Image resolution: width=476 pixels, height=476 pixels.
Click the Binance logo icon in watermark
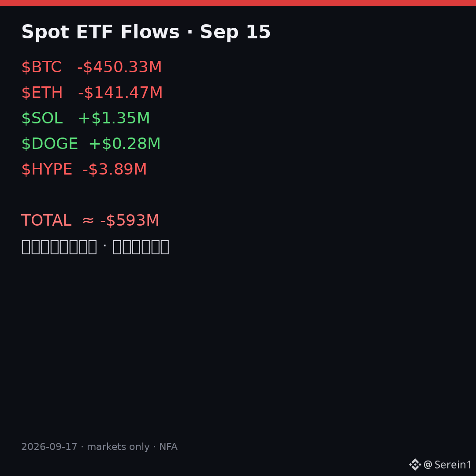coord(415,465)
